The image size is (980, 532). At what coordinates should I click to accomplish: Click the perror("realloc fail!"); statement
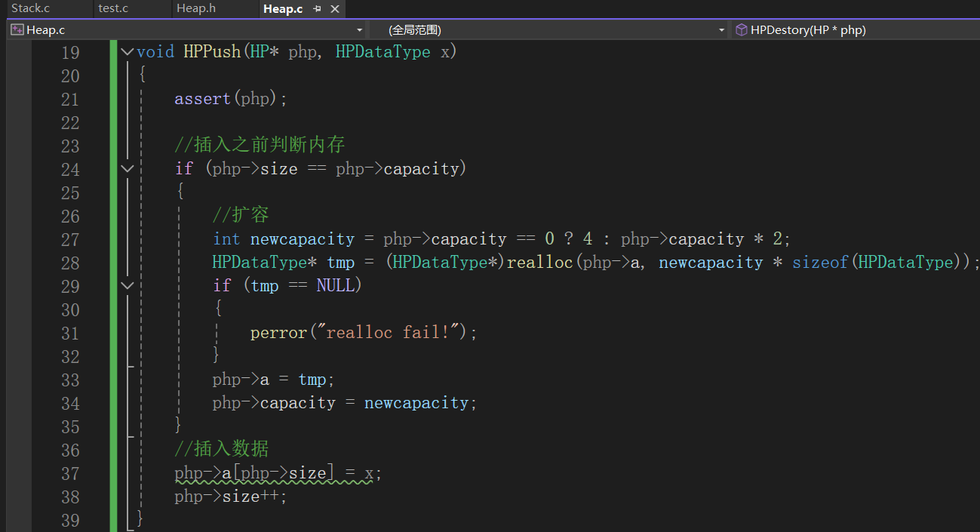point(364,333)
